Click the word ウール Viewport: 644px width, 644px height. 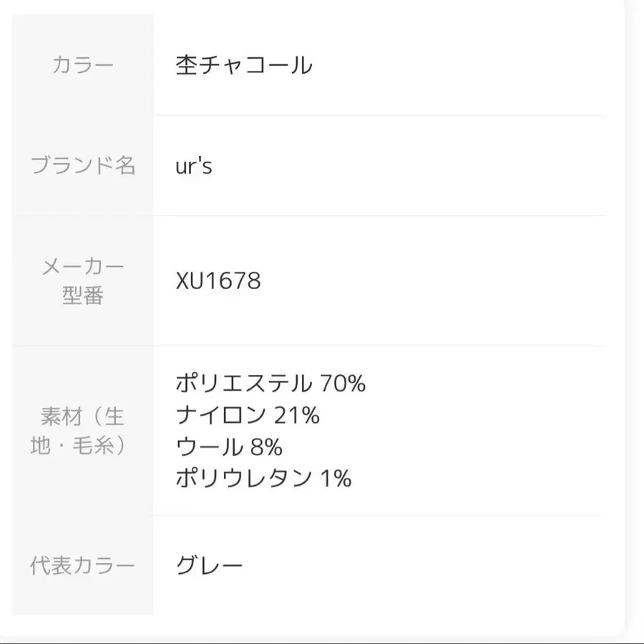[210, 447]
